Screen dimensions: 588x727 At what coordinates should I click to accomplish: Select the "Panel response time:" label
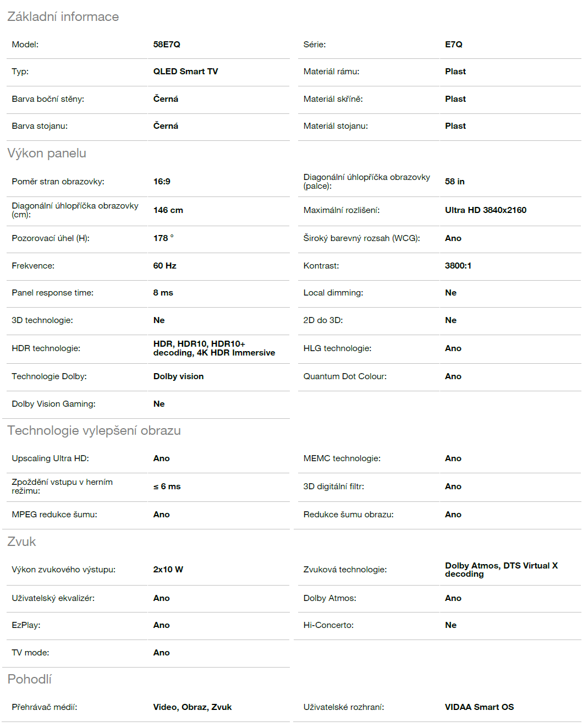(x=53, y=293)
